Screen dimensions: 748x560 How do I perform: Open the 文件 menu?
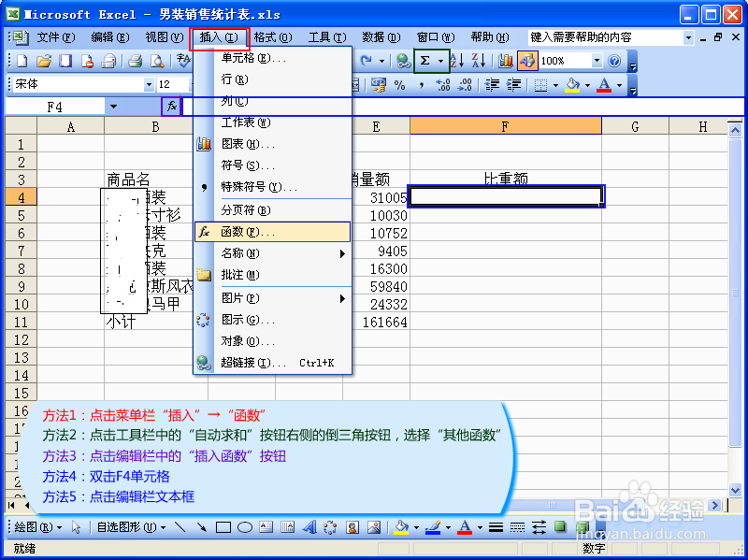56,37
